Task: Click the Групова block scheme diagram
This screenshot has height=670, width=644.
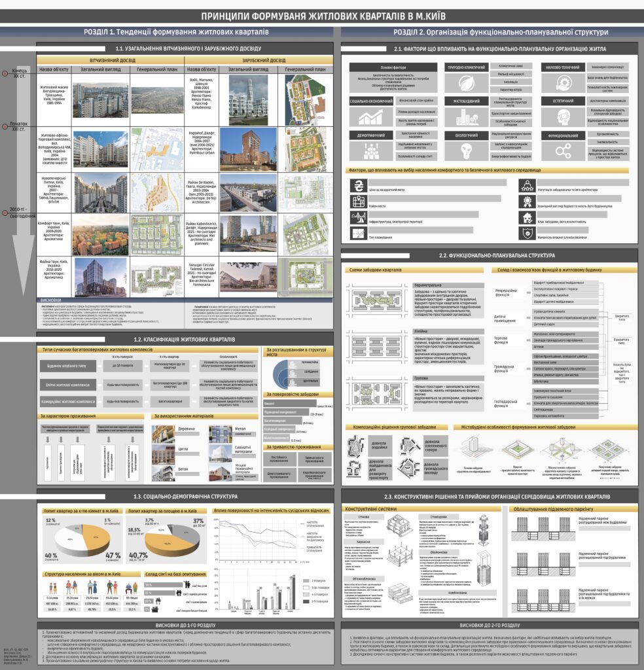Action: tap(376, 393)
